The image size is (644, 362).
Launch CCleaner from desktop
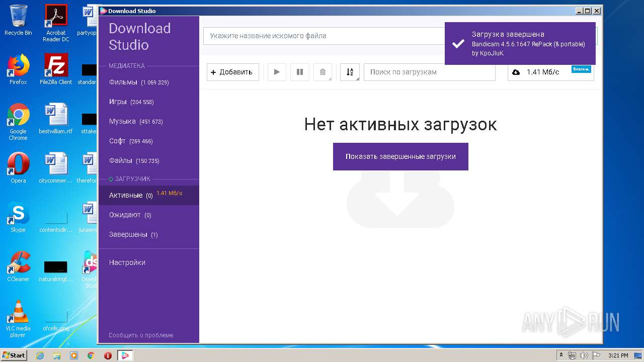pyautogui.click(x=18, y=266)
